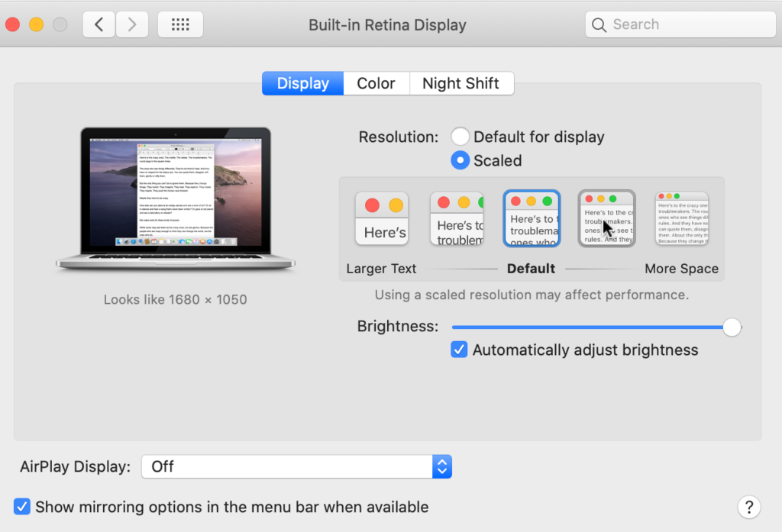782x532 pixels.
Task: Select Default for display resolution option
Action: click(460, 136)
